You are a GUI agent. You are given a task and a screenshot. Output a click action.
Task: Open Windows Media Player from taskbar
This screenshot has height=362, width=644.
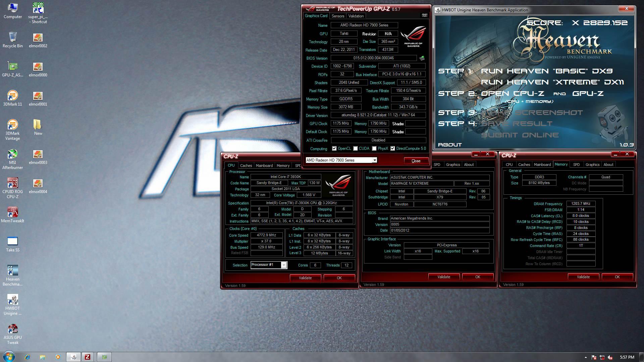(x=58, y=357)
